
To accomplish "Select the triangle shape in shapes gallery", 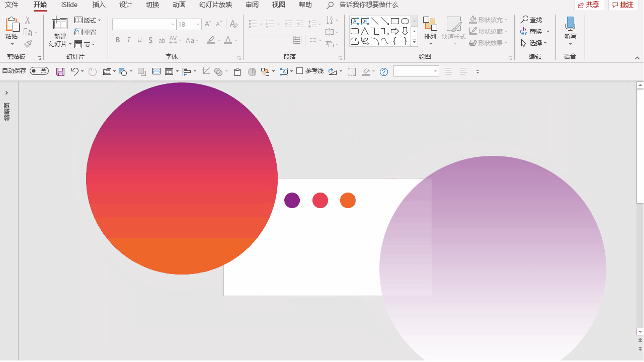I will tap(365, 31).
